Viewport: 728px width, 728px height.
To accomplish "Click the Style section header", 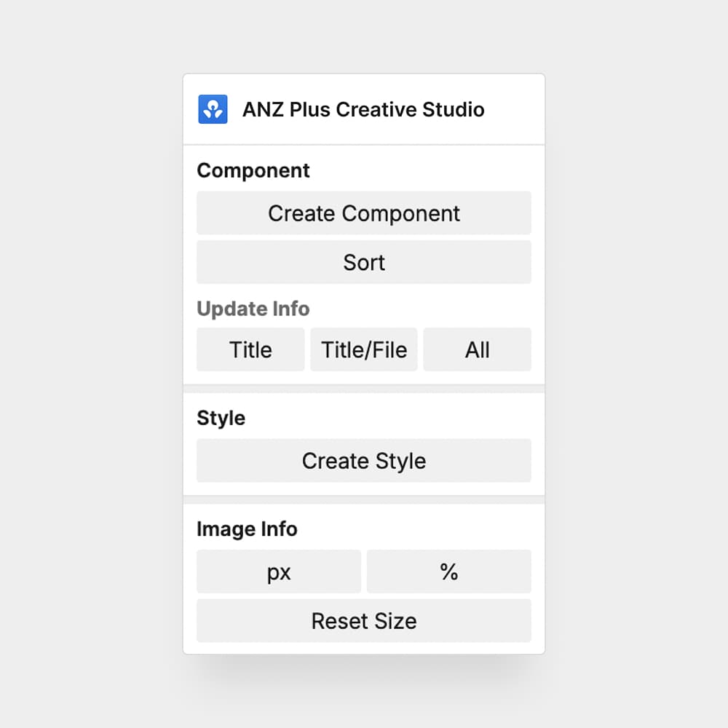I will coord(221,418).
